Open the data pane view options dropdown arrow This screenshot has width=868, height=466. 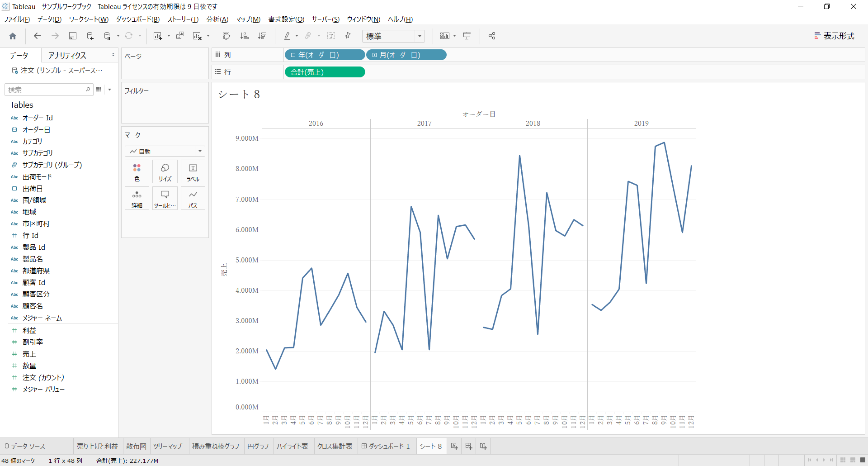tap(110, 90)
